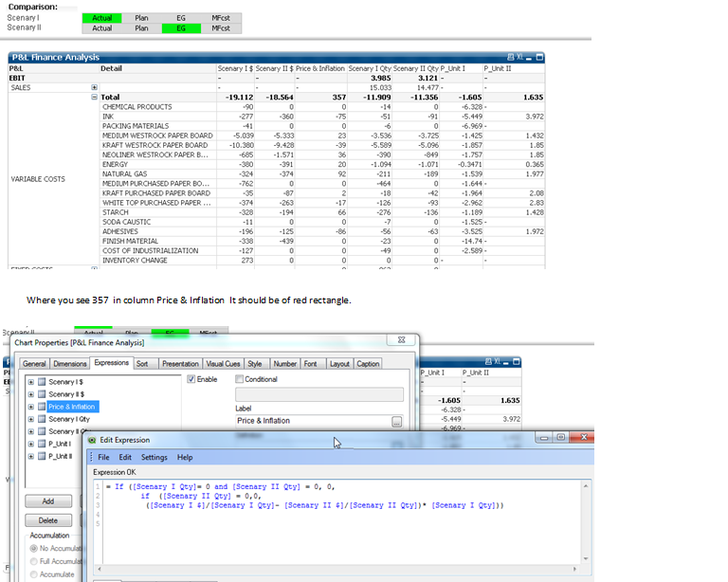728x582 pixels.
Task: Click the print icon in P&L chart caption
Action: tap(511, 57)
